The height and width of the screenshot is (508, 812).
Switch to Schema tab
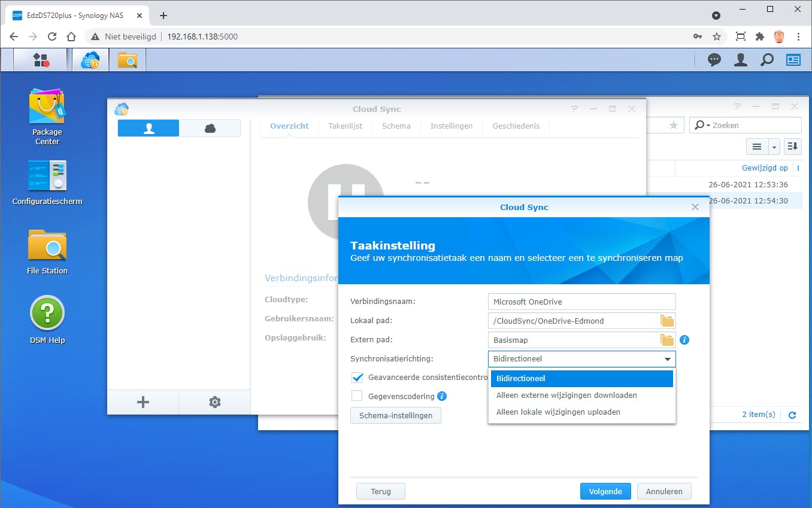click(396, 126)
